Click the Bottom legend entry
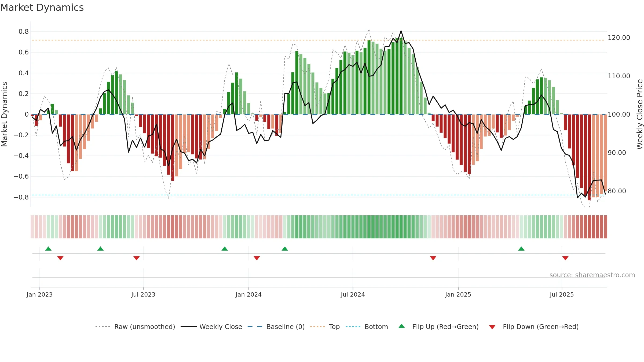The width and height of the screenshot is (644, 362). click(x=367, y=327)
